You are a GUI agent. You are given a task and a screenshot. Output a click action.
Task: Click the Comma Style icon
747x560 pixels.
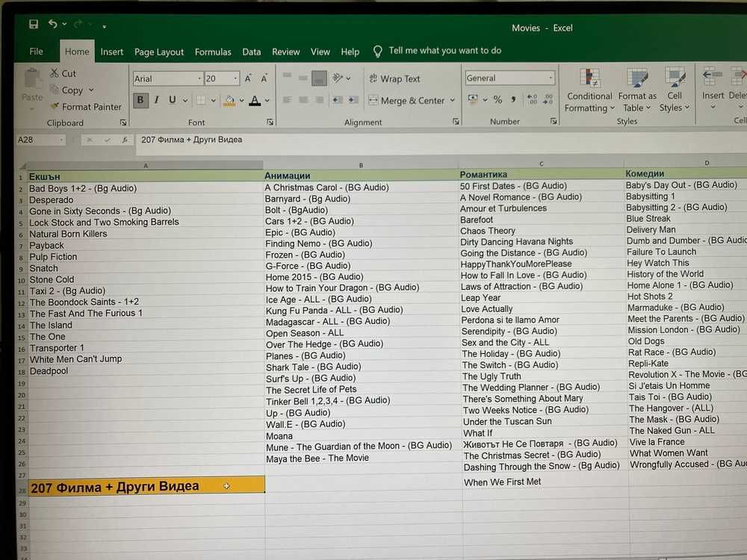pyautogui.click(x=513, y=99)
